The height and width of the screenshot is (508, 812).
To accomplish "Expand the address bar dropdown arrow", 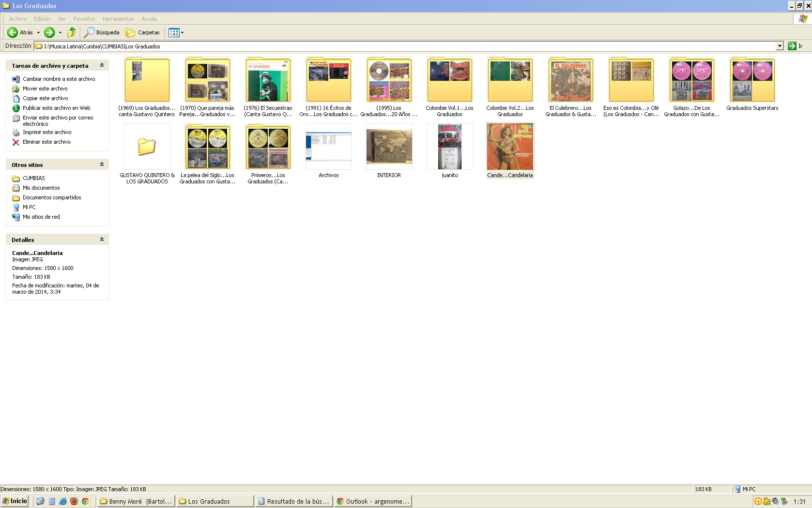I will (780, 46).
